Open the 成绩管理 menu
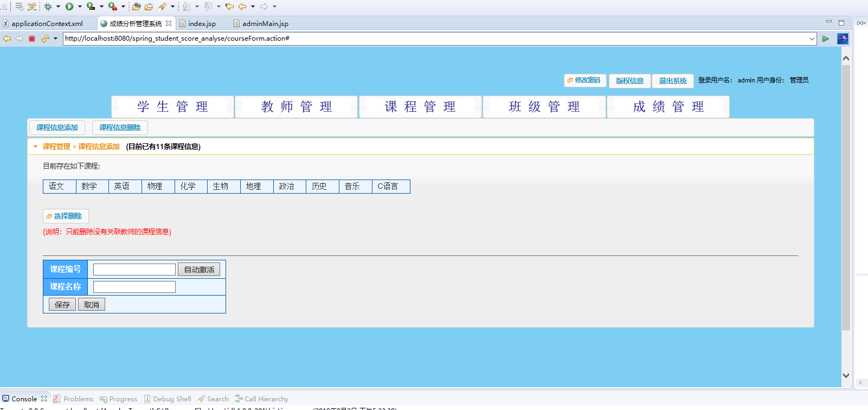 (x=668, y=107)
